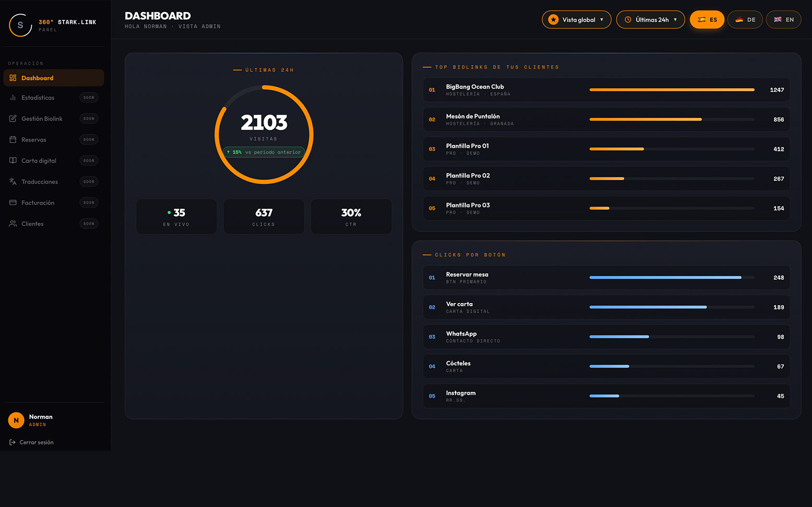The width and height of the screenshot is (812, 507).
Task: Click the Mesón de Puntalón progress bar
Action: click(x=672, y=119)
